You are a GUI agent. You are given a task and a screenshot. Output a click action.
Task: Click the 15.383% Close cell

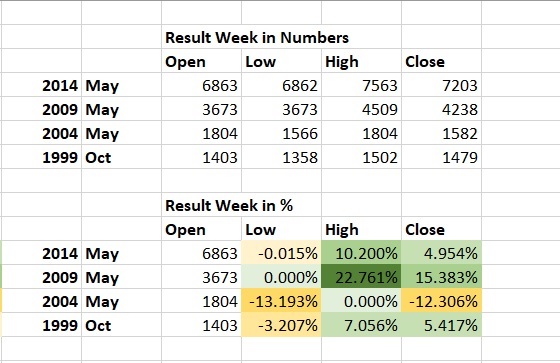441,277
